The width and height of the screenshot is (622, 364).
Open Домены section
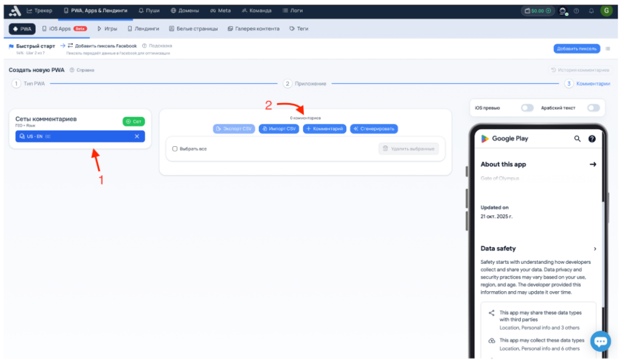click(x=185, y=11)
